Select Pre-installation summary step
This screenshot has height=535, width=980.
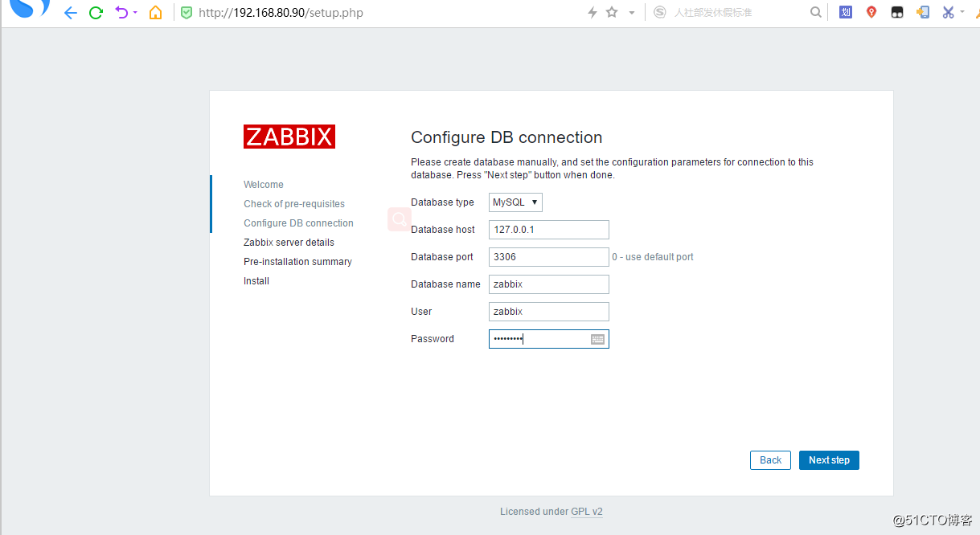pyautogui.click(x=297, y=262)
